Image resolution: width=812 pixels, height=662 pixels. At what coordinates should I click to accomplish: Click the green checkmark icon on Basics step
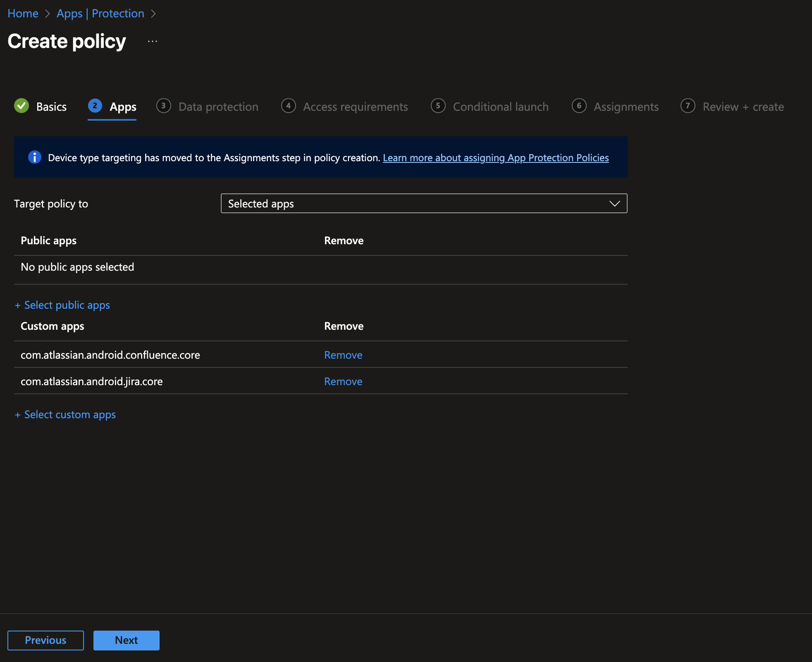click(x=22, y=106)
